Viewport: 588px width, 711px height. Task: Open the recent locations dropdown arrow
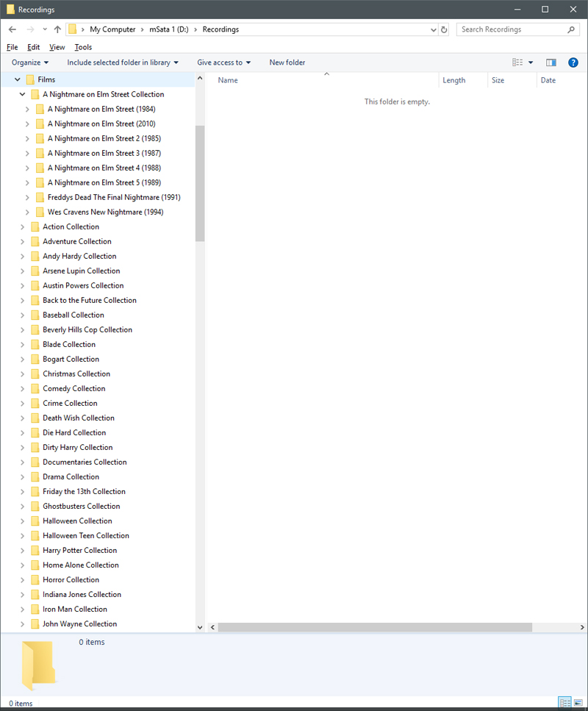[x=44, y=29]
